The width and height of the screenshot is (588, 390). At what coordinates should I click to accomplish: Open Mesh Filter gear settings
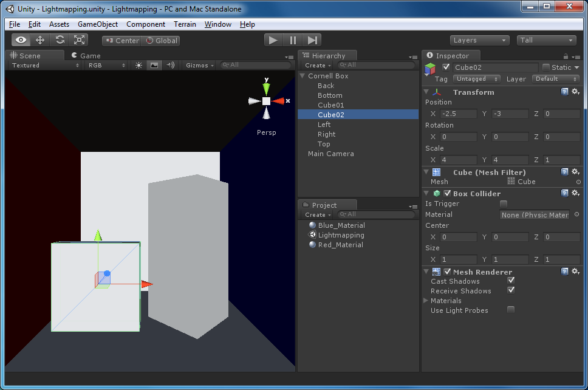click(576, 172)
